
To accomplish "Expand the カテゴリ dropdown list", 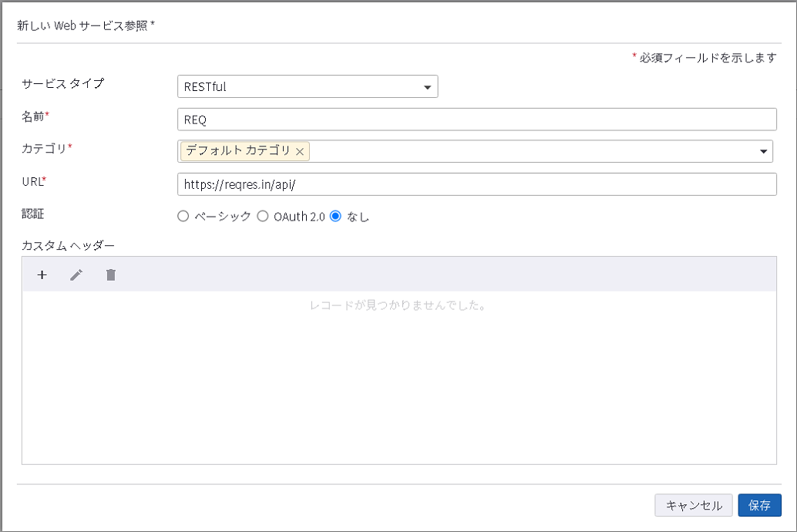I will tap(762, 151).
